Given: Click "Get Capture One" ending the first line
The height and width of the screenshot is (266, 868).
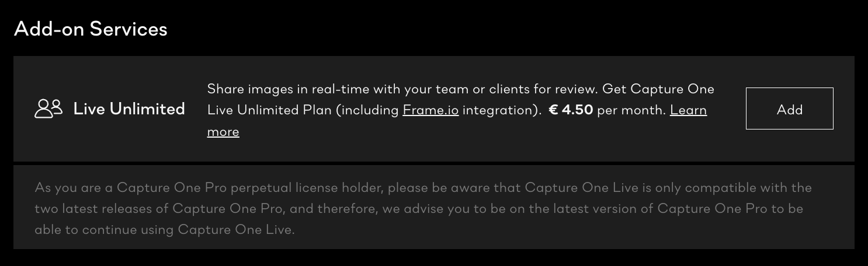Looking at the screenshot, I should pyautogui.click(x=658, y=89).
